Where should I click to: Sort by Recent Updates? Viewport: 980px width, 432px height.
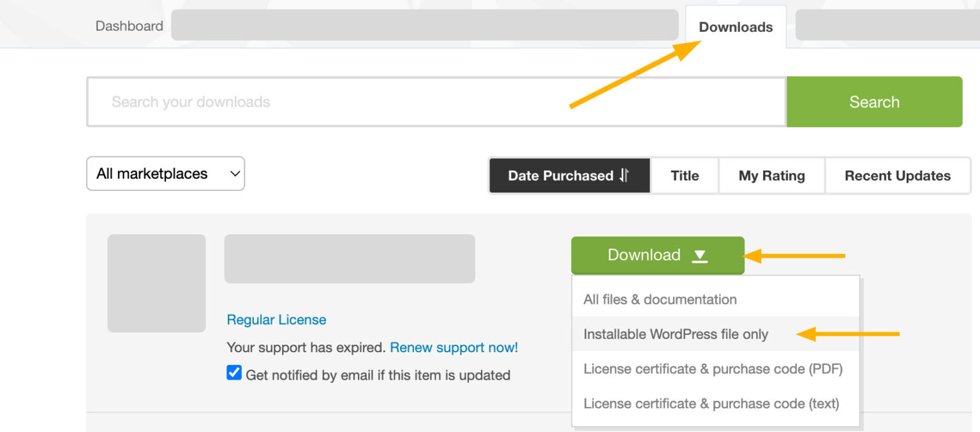pos(898,175)
